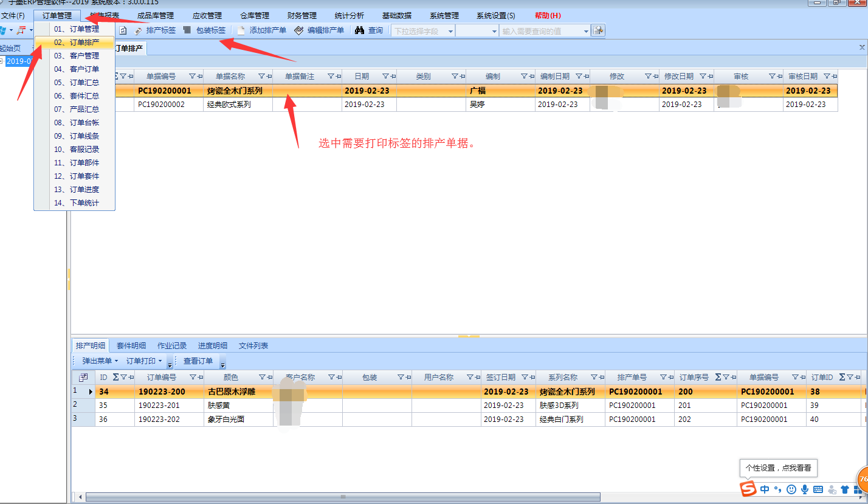Click the Sogou input method S logo
Viewport: 868px width, 504px height.
[x=748, y=489]
